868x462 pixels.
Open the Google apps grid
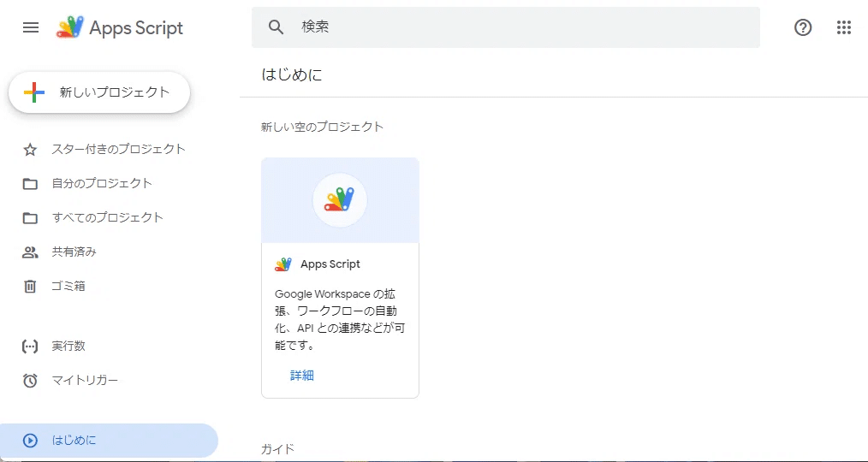click(x=844, y=27)
